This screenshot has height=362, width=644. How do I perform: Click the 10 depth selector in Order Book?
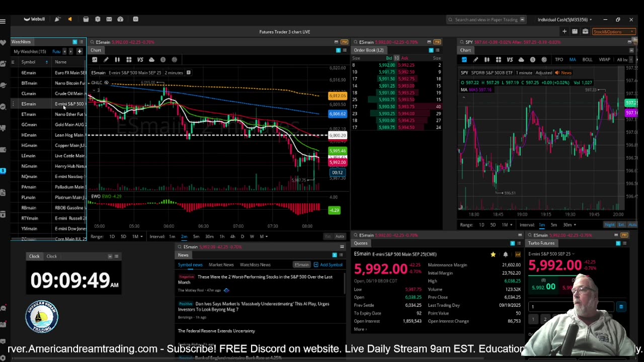396,58
